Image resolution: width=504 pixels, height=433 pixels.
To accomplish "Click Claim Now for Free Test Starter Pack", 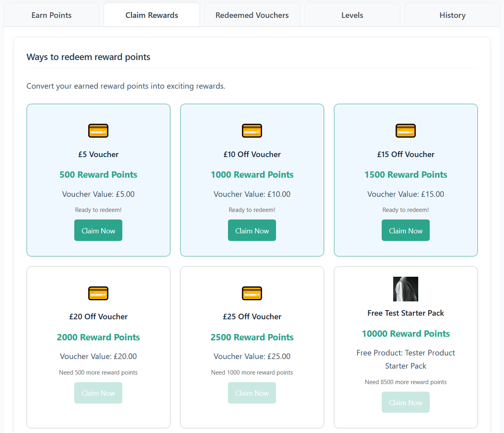I will tap(406, 402).
